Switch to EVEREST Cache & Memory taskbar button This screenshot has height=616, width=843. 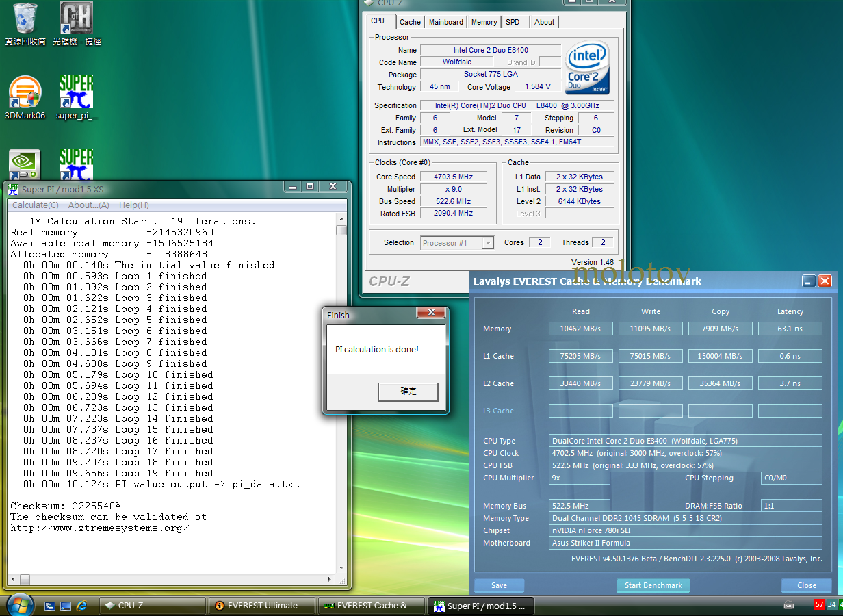tap(372, 606)
